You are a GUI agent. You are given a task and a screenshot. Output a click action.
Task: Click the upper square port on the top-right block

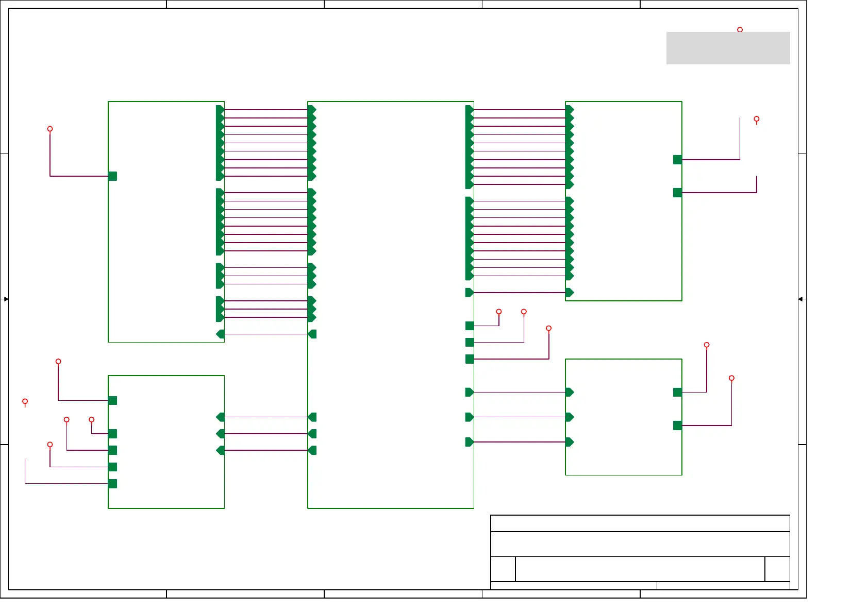(x=678, y=160)
